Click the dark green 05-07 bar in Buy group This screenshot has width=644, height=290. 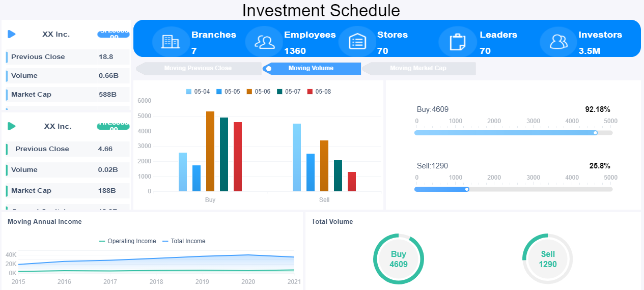(x=224, y=154)
